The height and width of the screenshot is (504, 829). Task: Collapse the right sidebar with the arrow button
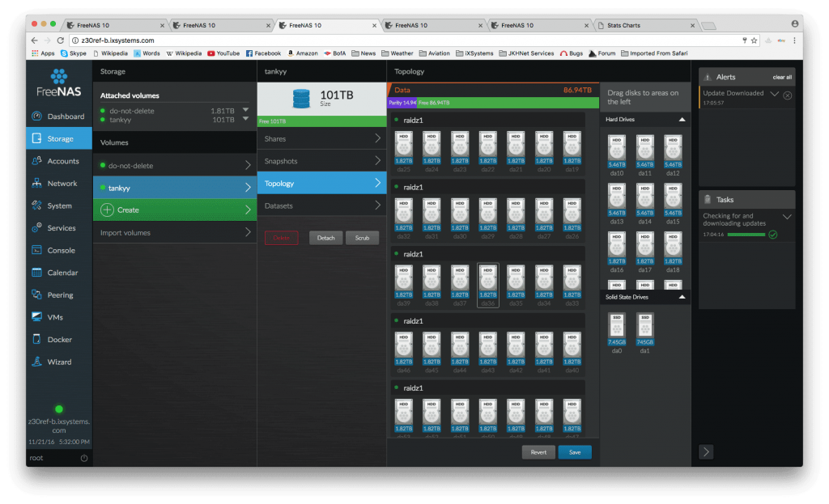click(706, 451)
